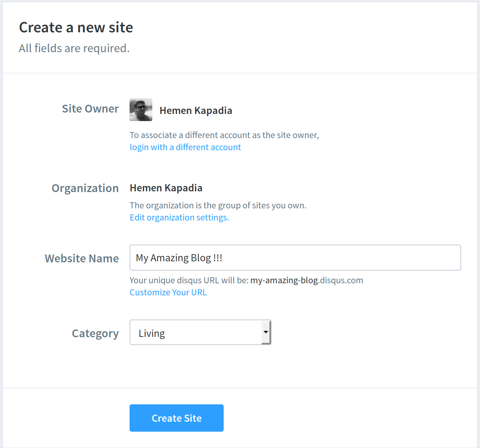Click 'To associate a different account' helper text

point(224,135)
